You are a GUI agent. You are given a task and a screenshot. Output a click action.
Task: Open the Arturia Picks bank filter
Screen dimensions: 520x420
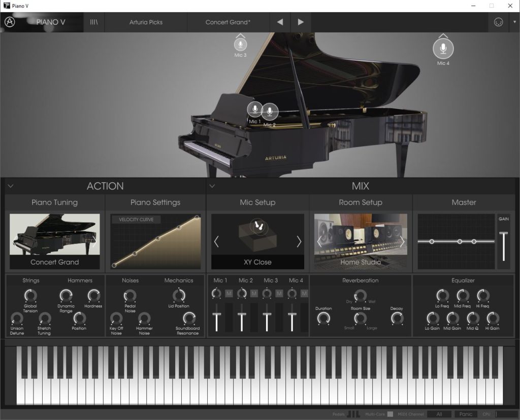(x=146, y=22)
